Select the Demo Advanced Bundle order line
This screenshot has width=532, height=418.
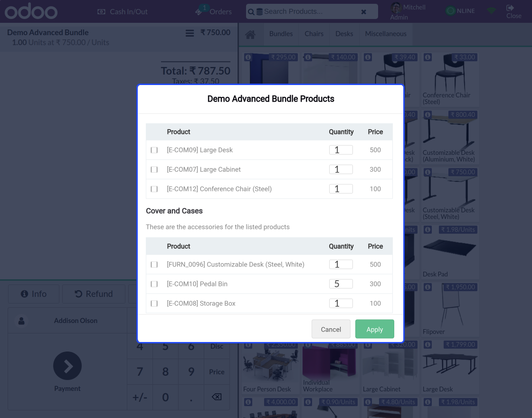click(119, 38)
